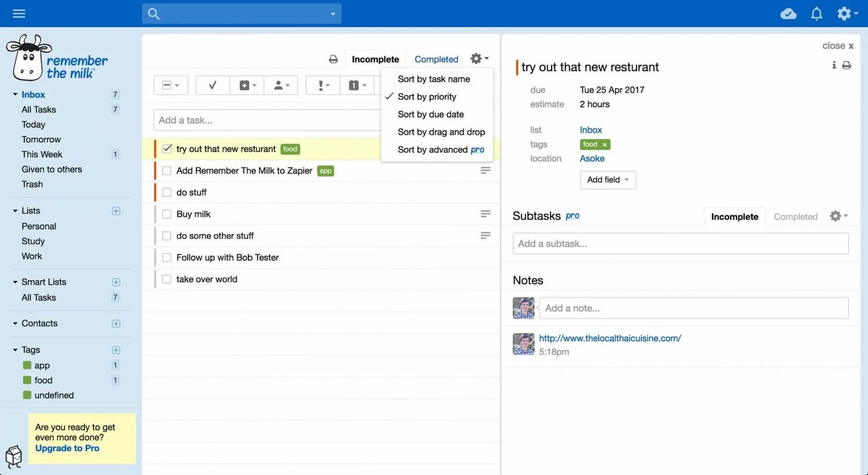This screenshot has width=868, height=475.
Task: Open the search options dropdown arrow
Action: click(333, 14)
